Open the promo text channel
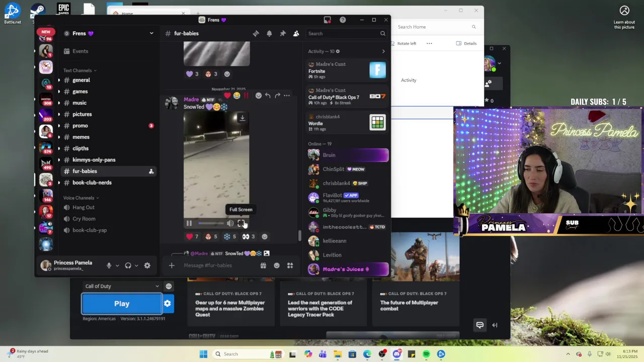Viewport: 644px width, 362px height. [x=80, y=126]
